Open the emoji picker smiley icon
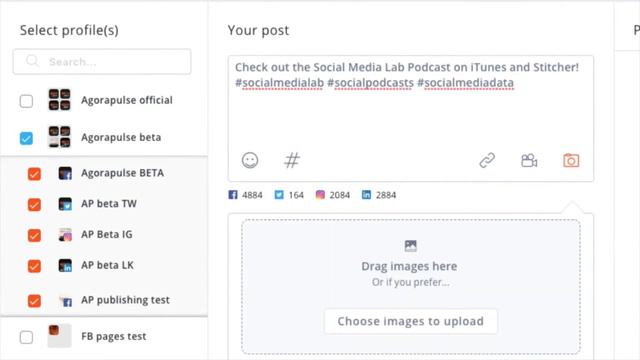This screenshot has width=640, height=360. (x=250, y=160)
